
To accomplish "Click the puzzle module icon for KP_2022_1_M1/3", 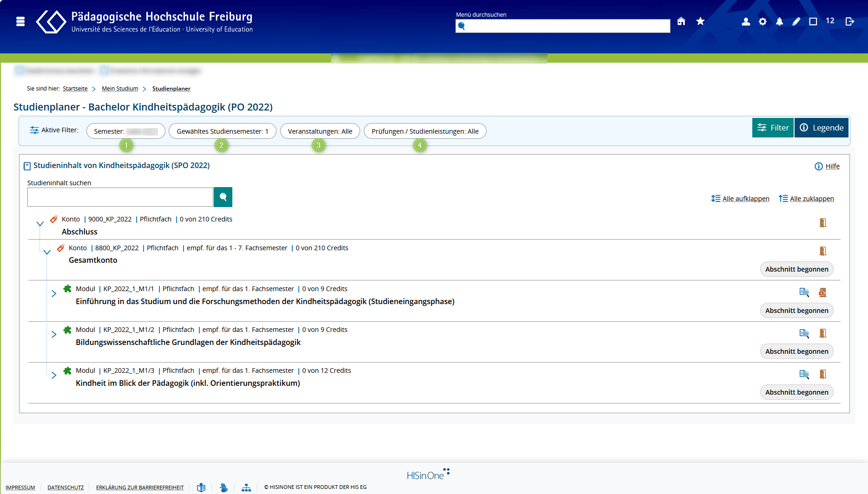I will click(x=67, y=370).
